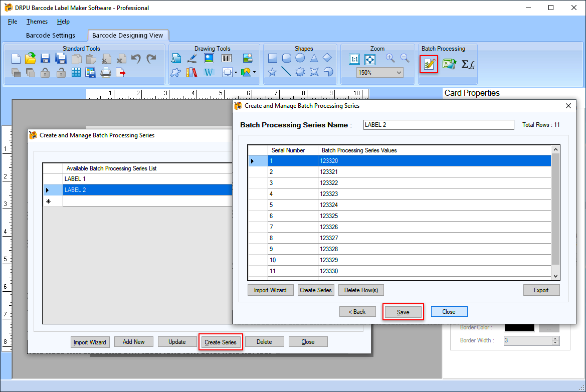Toggle the grid icon in Standard Tools
This screenshot has width=586, height=392.
(76, 72)
